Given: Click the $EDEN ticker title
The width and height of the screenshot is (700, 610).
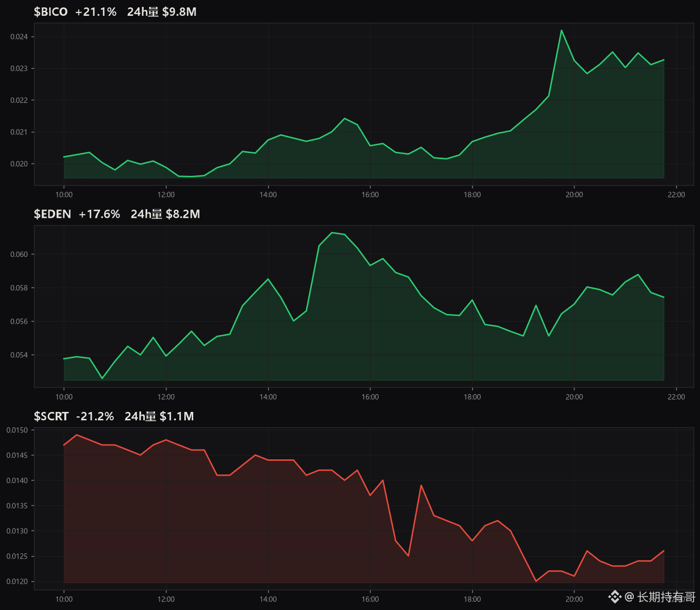Looking at the screenshot, I should 52,214.
